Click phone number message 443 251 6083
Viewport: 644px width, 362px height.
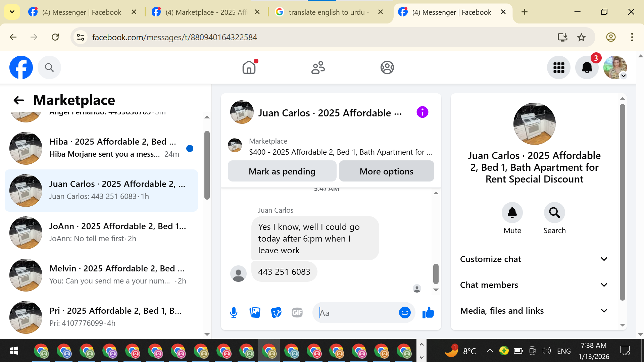(x=284, y=272)
